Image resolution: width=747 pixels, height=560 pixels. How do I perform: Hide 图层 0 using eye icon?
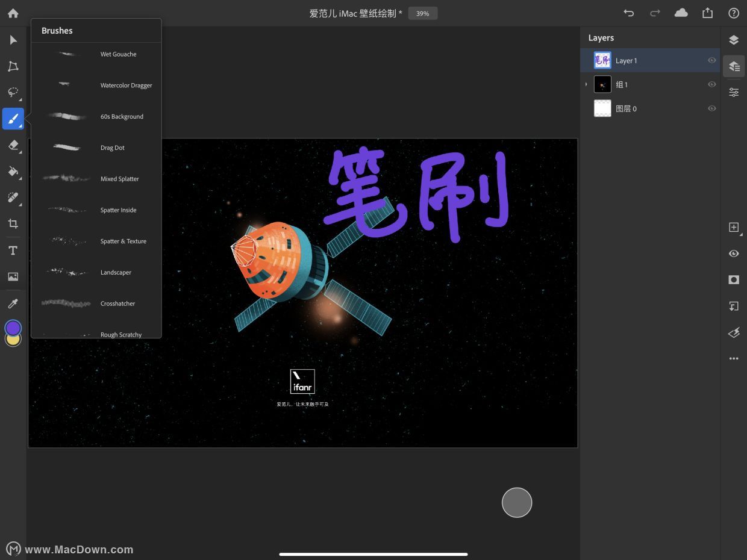712,108
